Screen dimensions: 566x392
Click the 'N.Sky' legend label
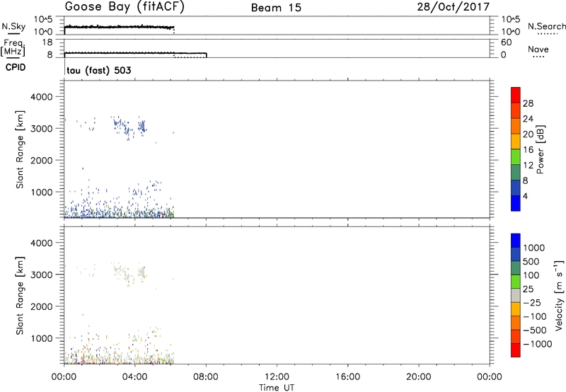13,26
